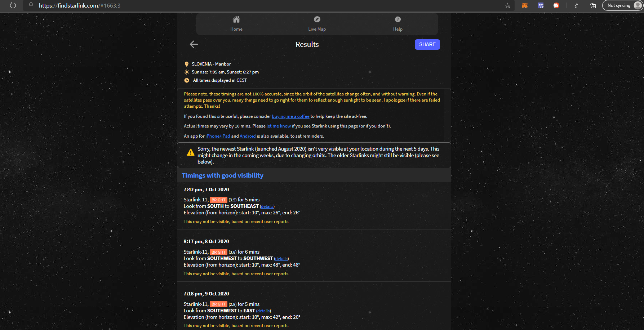644x330 pixels.
Task: Open the MetaMask fox extension icon
Action: pos(525,5)
